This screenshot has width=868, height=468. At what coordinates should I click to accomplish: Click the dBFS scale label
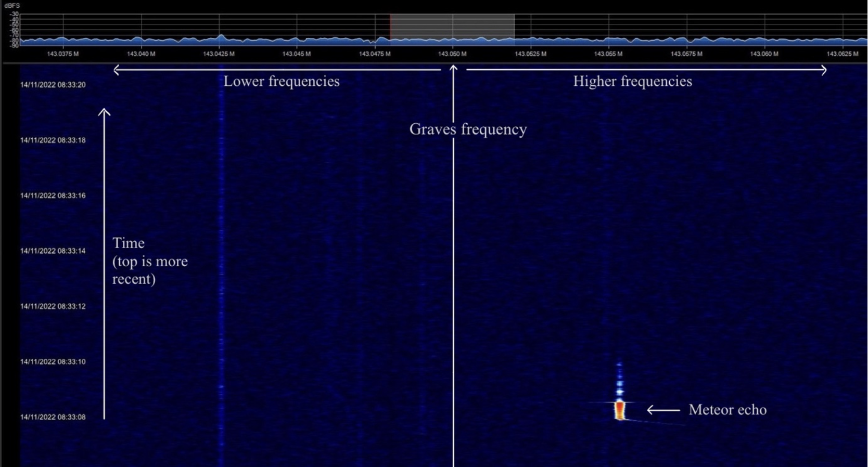[x=12, y=6]
